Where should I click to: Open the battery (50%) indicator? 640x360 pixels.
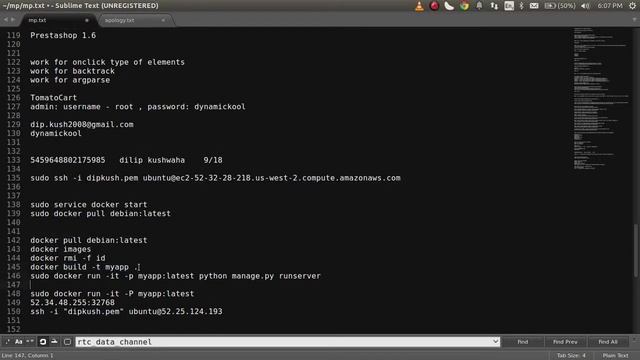coord(560,6)
